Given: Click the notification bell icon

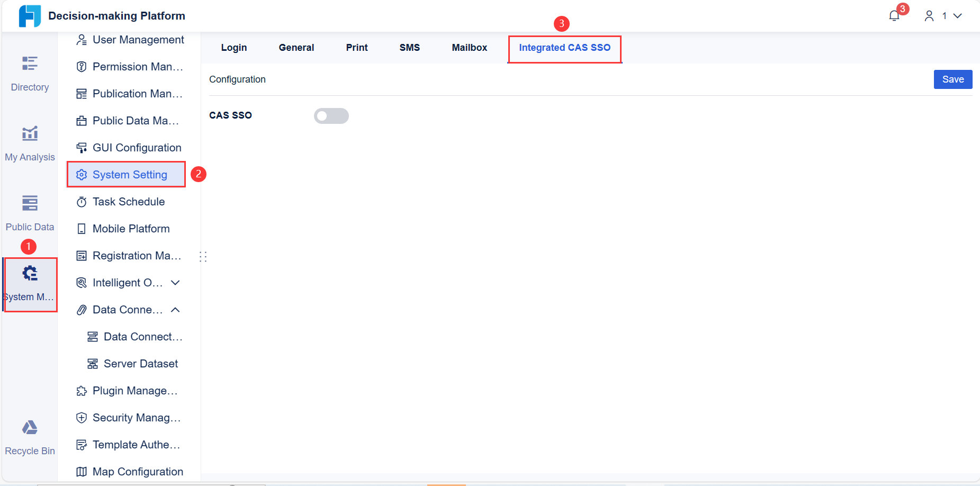Looking at the screenshot, I should [x=894, y=15].
